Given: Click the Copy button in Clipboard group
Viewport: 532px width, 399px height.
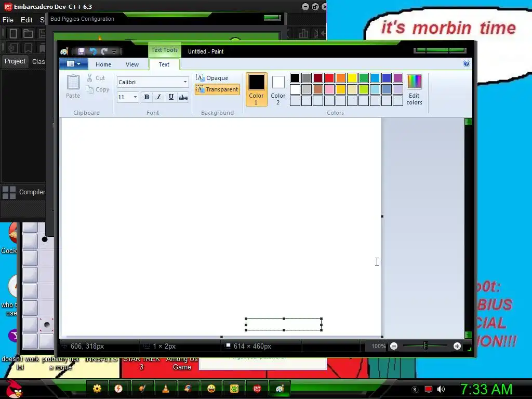Looking at the screenshot, I should coord(98,89).
